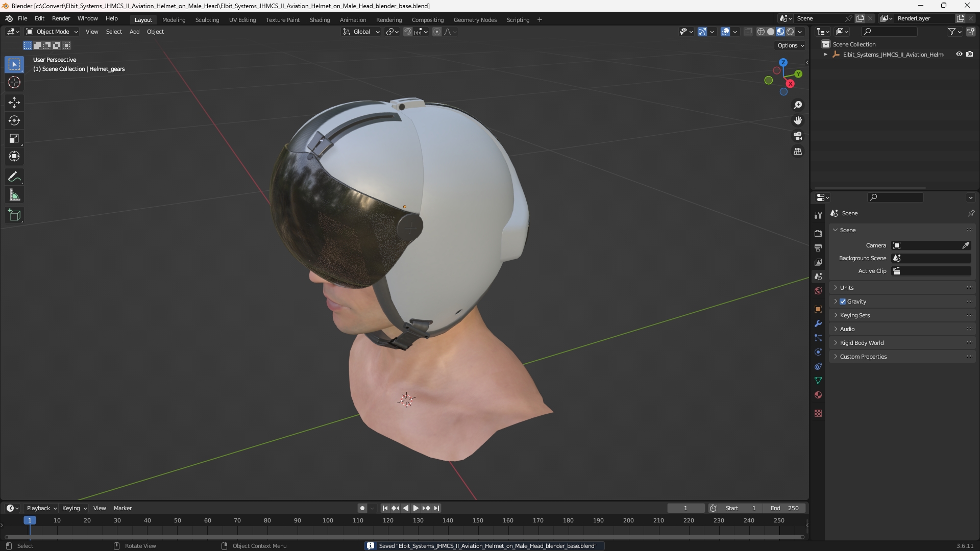The height and width of the screenshot is (551, 980).
Task: Switch to wireframe shading
Action: point(761,32)
